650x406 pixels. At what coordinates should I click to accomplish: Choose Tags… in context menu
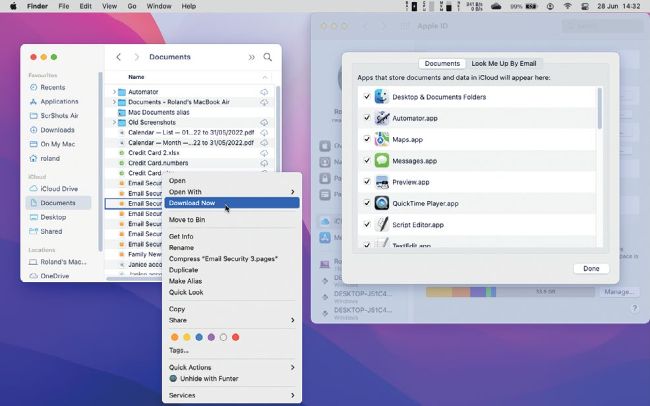(x=232, y=350)
